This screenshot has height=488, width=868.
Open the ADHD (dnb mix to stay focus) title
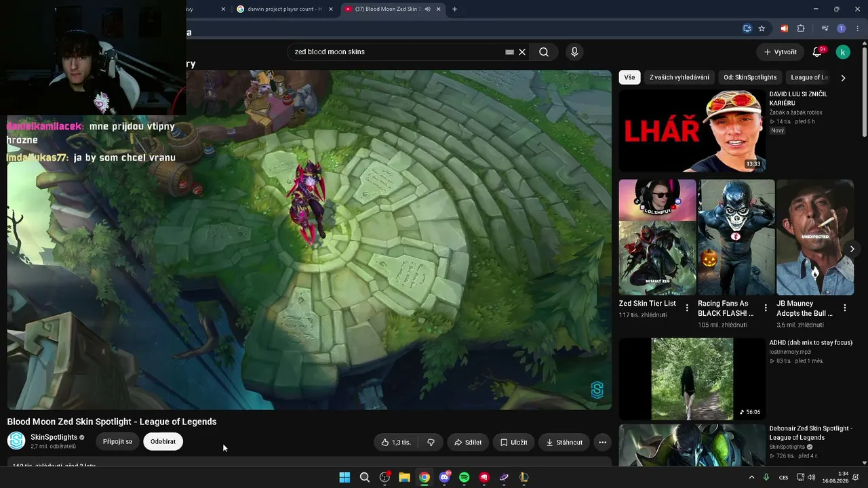[811, 343]
